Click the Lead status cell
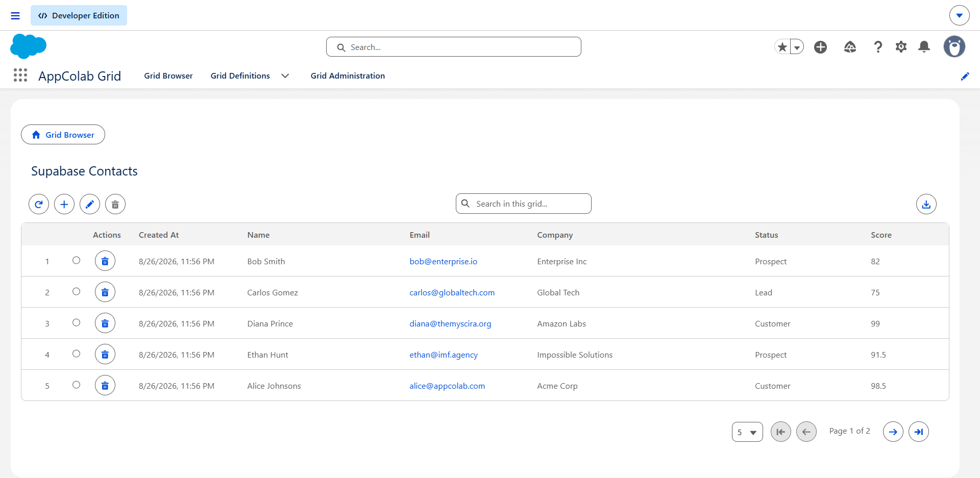 pyautogui.click(x=764, y=292)
